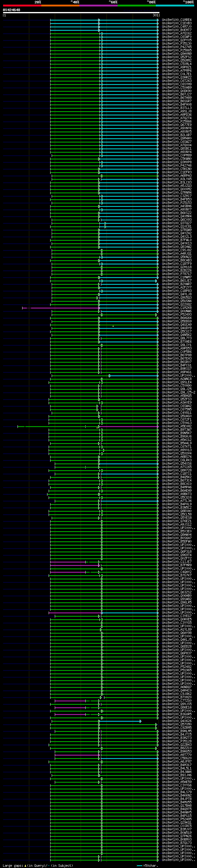Viewport: 197px width, 868px height.
Task: Open the UniRef100_P42745 entry
Action: point(177,47)
